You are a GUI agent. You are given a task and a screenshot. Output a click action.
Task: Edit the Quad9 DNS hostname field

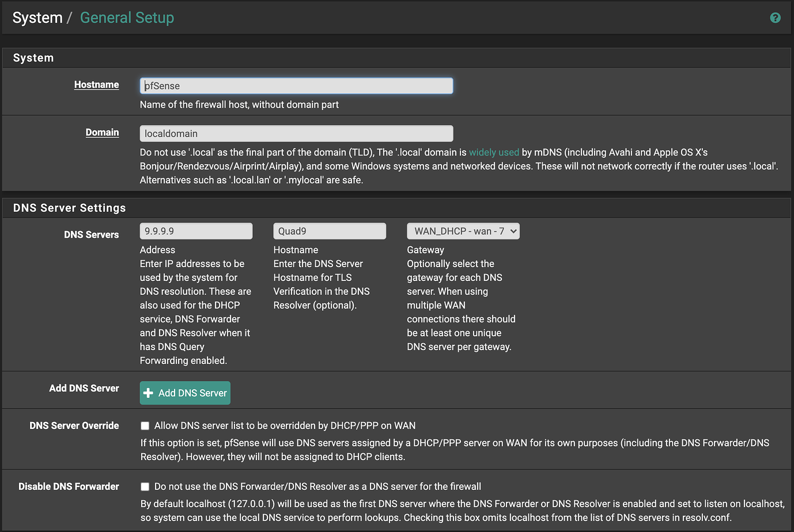pos(330,231)
